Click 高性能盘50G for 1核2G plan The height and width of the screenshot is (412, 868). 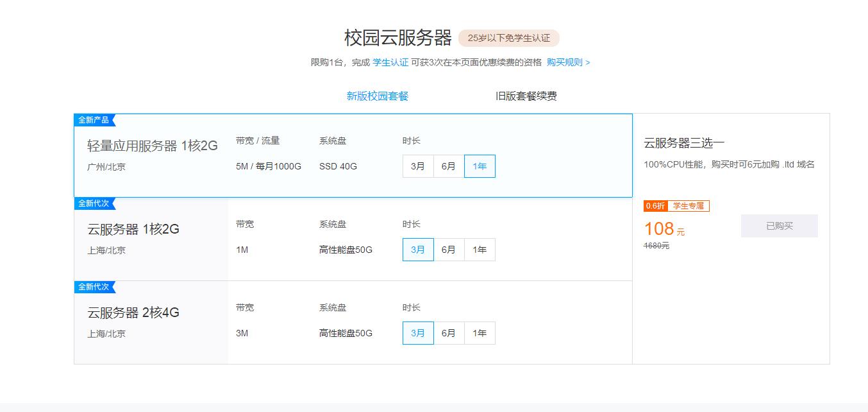346,250
